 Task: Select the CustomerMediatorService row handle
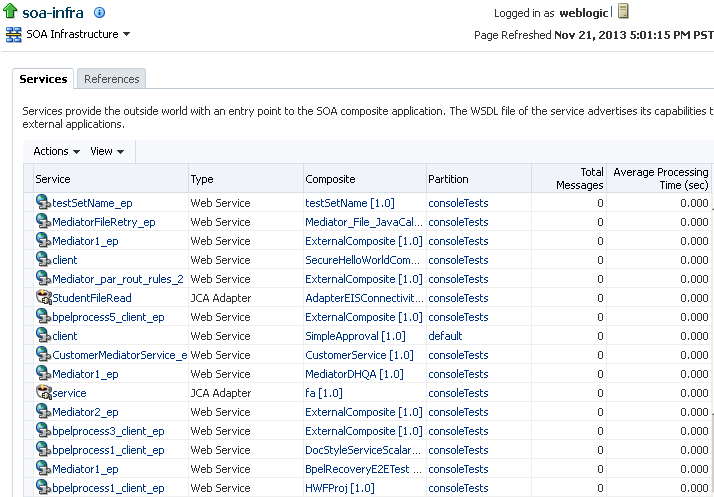click(28, 355)
